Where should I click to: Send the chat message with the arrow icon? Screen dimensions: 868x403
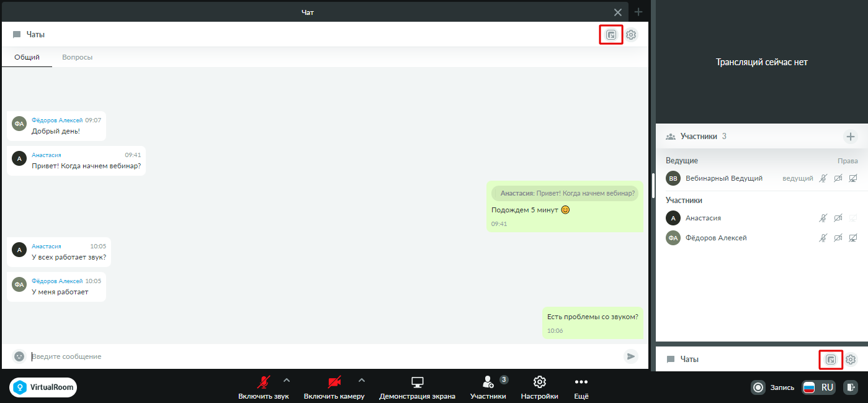pos(631,356)
